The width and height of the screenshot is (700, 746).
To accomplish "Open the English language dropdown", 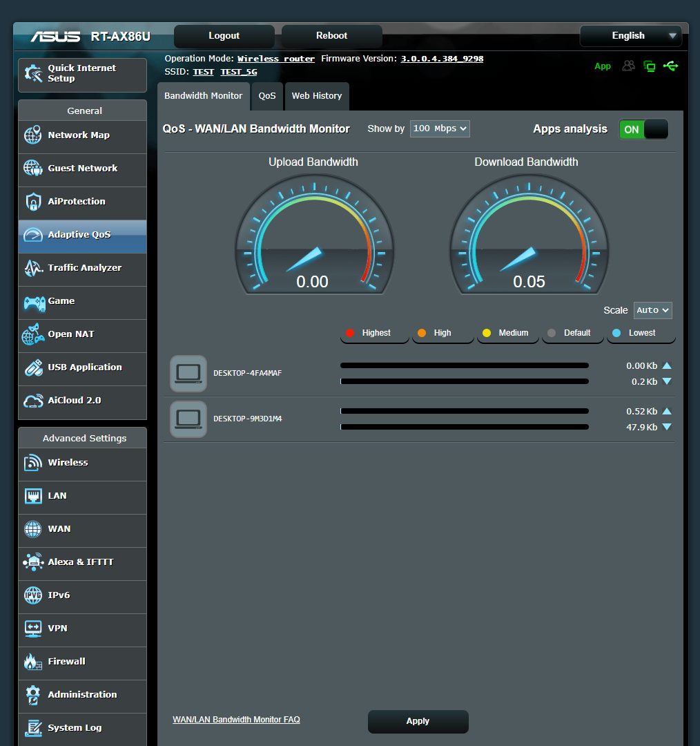I will coord(630,35).
